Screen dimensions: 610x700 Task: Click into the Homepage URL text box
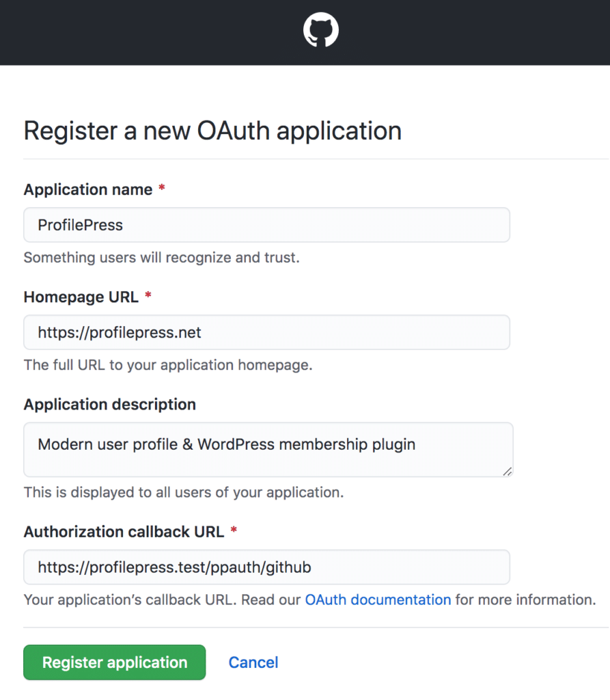pyautogui.click(x=266, y=333)
